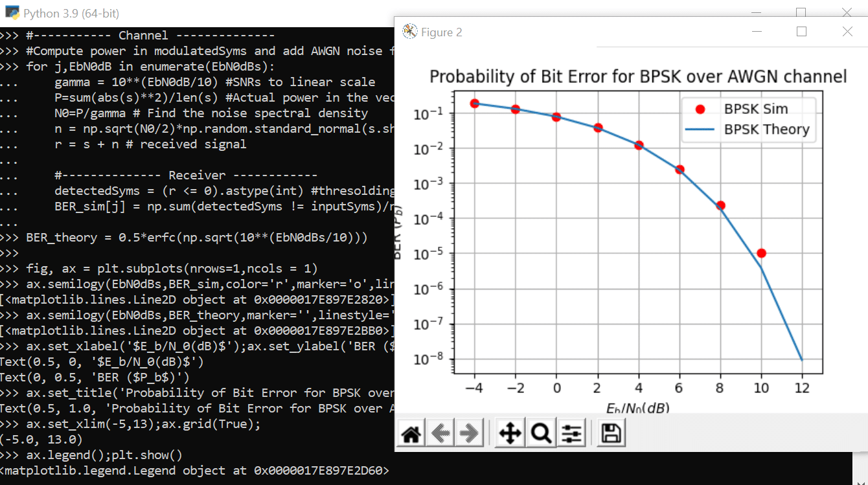868x485 pixels.
Task: Click the red data point near 10 dB
Action: [761, 253]
